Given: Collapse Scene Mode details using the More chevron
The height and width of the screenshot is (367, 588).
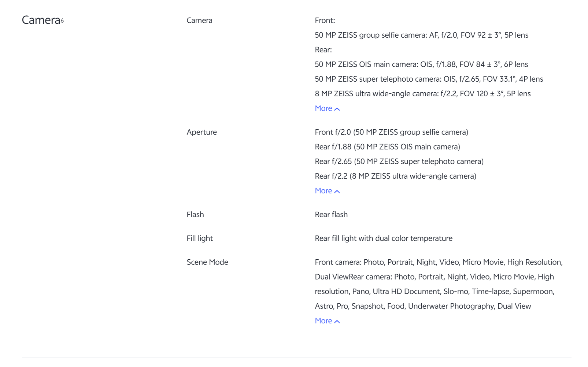Looking at the screenshot, I should (x=337, y=322).
